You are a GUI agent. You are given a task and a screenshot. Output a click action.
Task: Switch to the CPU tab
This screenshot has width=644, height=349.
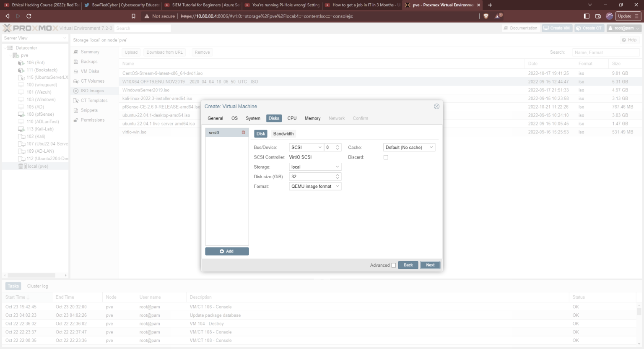click(x=292, y=118)
